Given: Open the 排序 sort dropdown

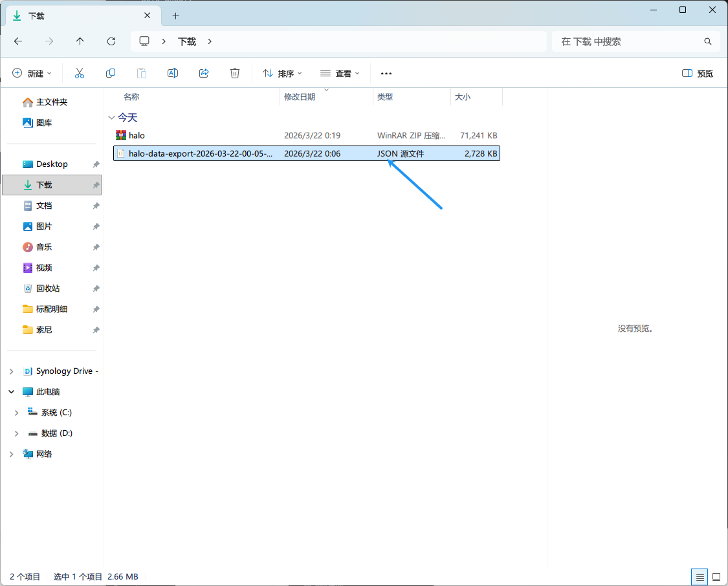Looking at the screenshot, I should click(282, 74).
